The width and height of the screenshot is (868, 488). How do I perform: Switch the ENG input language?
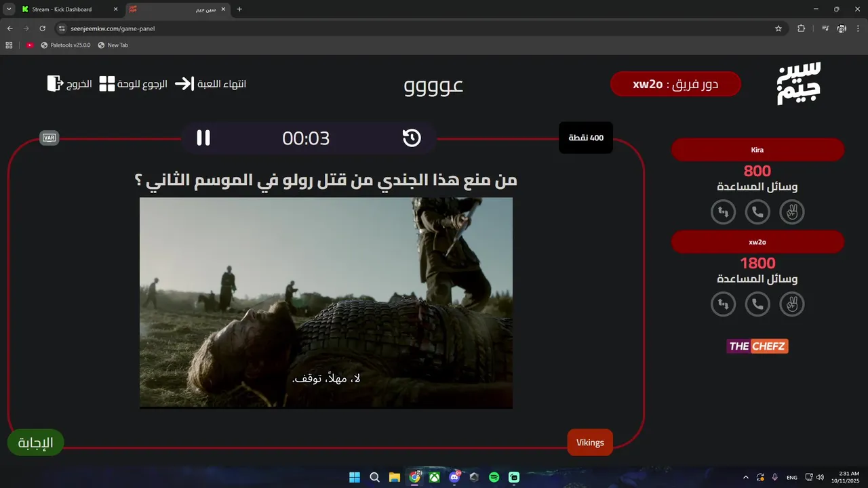coord(792,478)
